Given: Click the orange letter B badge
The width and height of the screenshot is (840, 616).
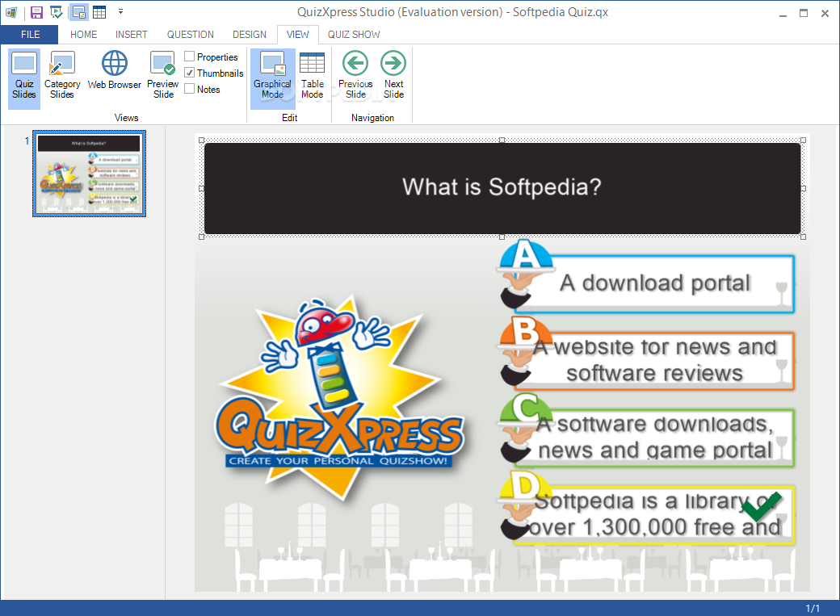Looking at the screenshot, I should point(526,331).
